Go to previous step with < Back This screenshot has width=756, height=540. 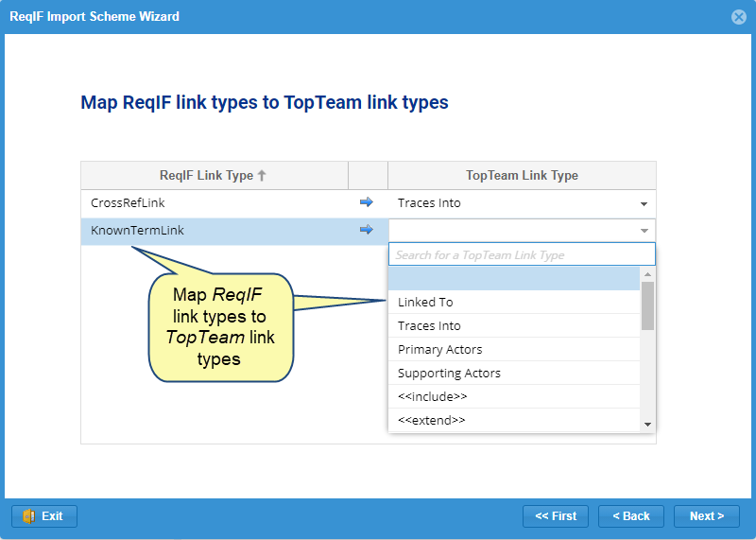pyautogui.click(x=631, y=516)
